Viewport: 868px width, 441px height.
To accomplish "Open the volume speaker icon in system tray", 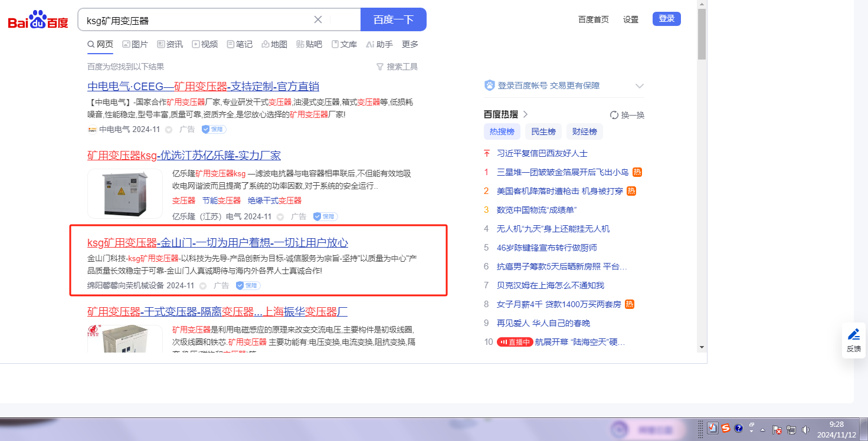I will pyautogui.click(x=806, y=429).
